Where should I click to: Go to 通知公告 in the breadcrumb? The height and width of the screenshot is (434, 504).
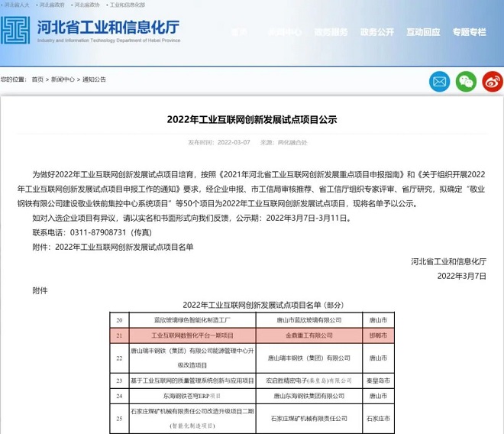click(94, 79)
